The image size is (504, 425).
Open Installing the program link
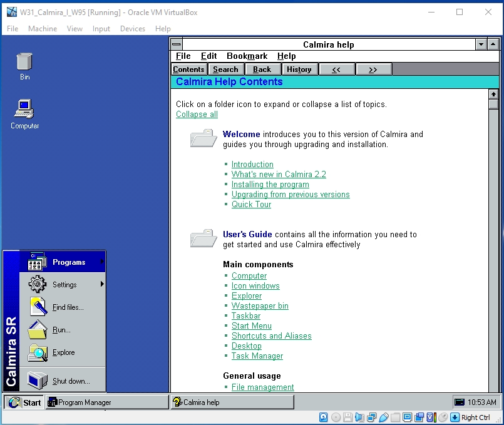(x=270, y=185)
